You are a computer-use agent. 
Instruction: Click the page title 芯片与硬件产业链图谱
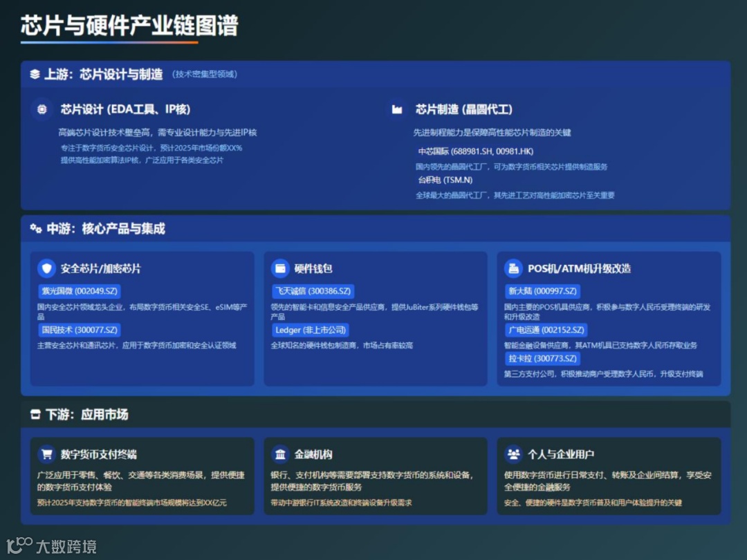coord(129,26)
